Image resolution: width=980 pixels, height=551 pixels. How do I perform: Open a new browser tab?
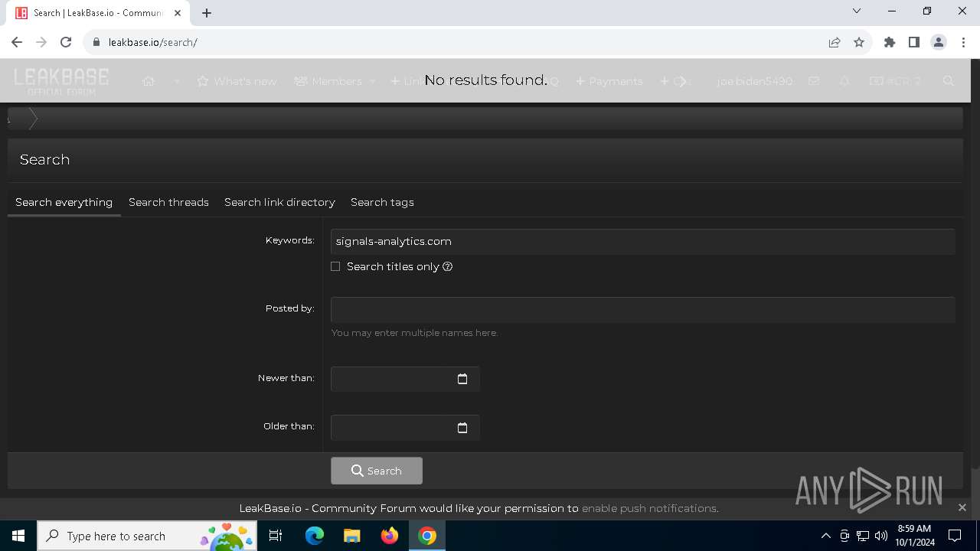pyautogui.click(x=207, y=13)
